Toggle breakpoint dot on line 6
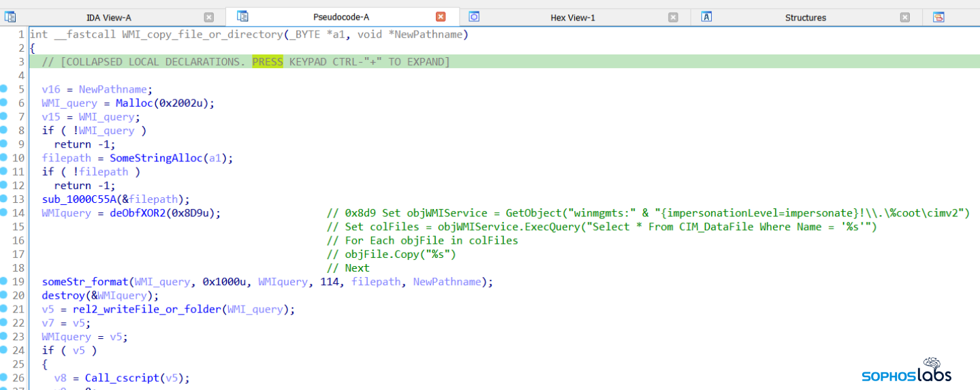Image resolution: width=980 pixels, height=390 pixels. tap(4, 103)
